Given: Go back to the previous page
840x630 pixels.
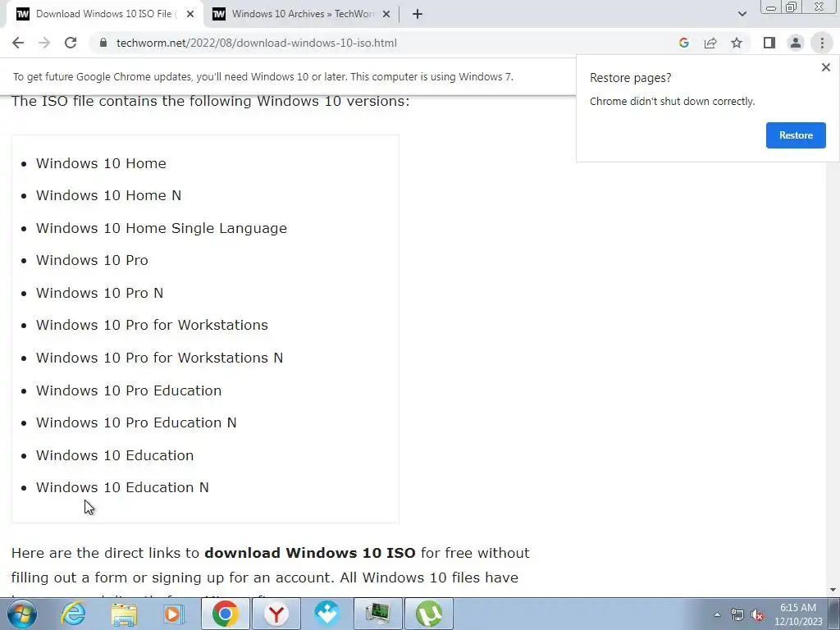Looking at the screenshot, I should pyautogui.click(x=18, y=43).
